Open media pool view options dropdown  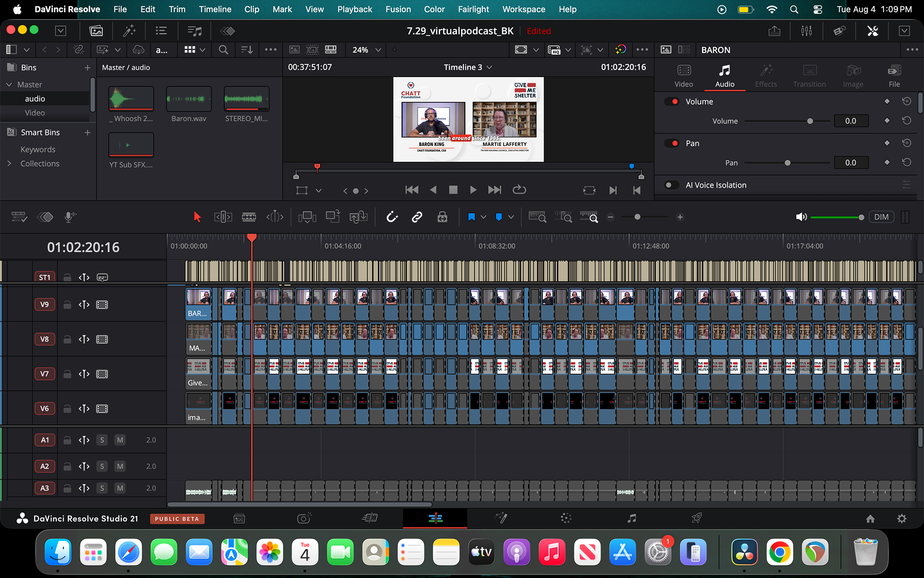point(195,50)
